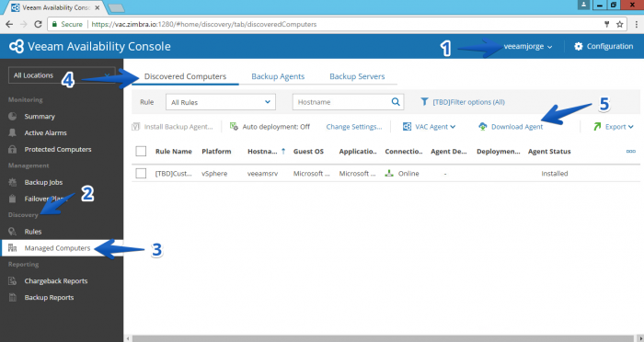Click the Protected Computers shield icon
The image size is (644, 342).
(13, 150)
